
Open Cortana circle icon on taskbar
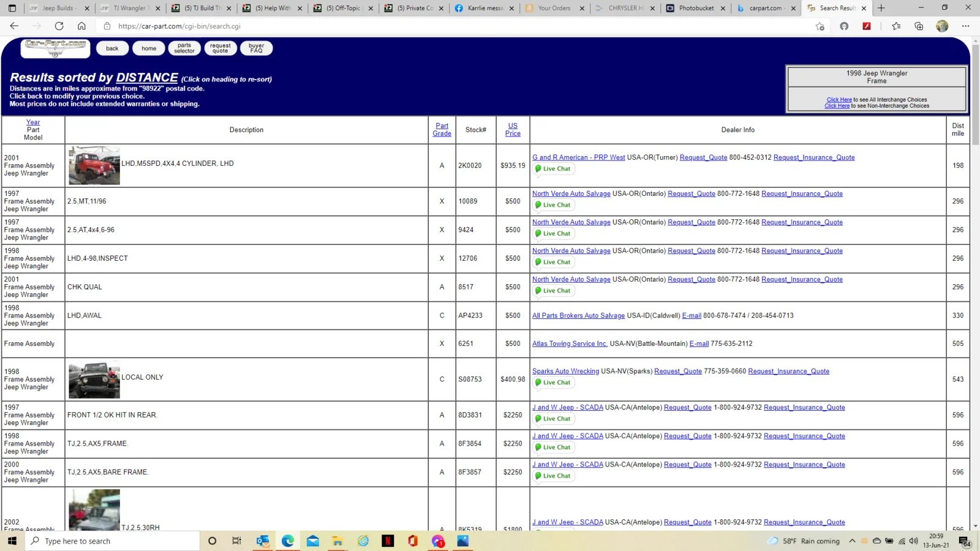[x=212, y=541]
